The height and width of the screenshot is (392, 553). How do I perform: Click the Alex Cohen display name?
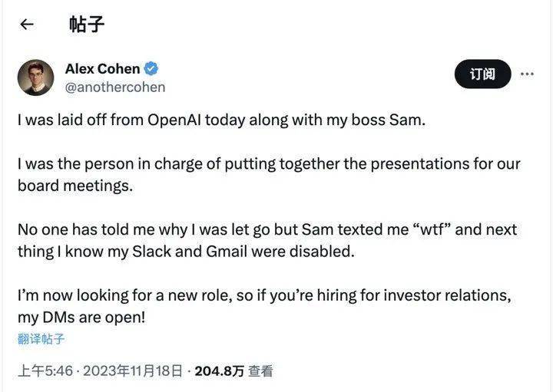pos(101,69)
